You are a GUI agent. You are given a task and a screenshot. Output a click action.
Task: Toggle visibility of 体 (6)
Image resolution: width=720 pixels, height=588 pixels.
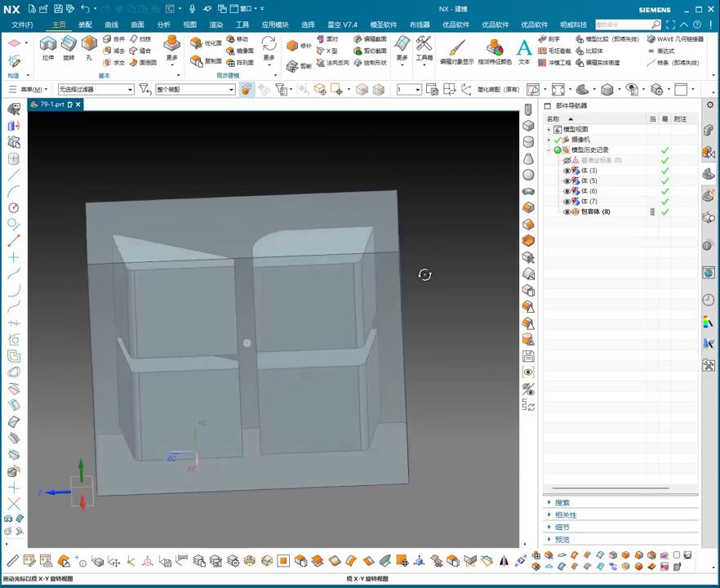[567, 191]
